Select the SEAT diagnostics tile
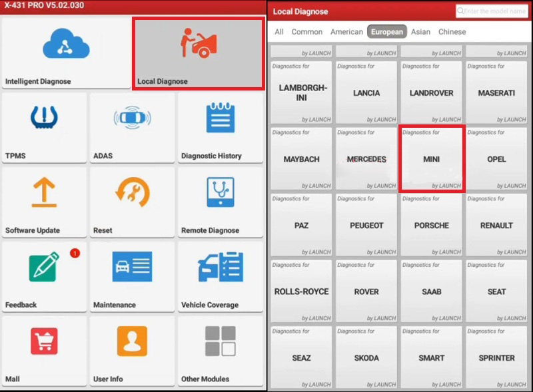Image resolution: width=533 pixels, height=392 pixels. (x=496, y=291)
